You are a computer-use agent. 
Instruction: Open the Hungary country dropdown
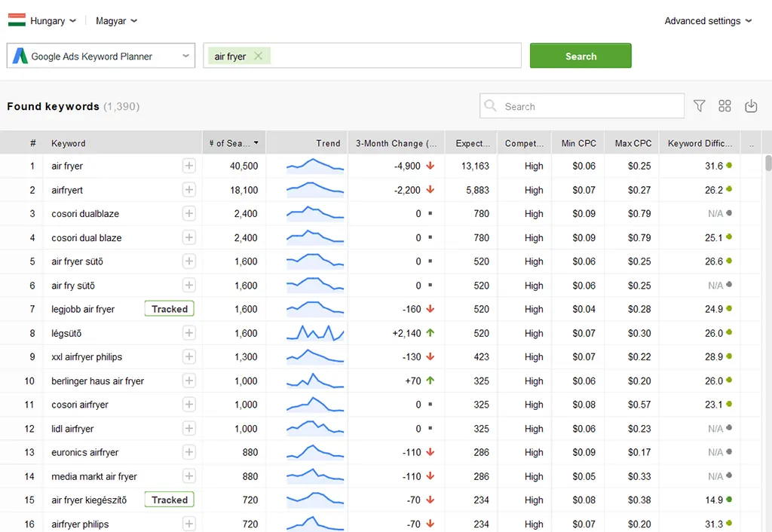(42, 21)
